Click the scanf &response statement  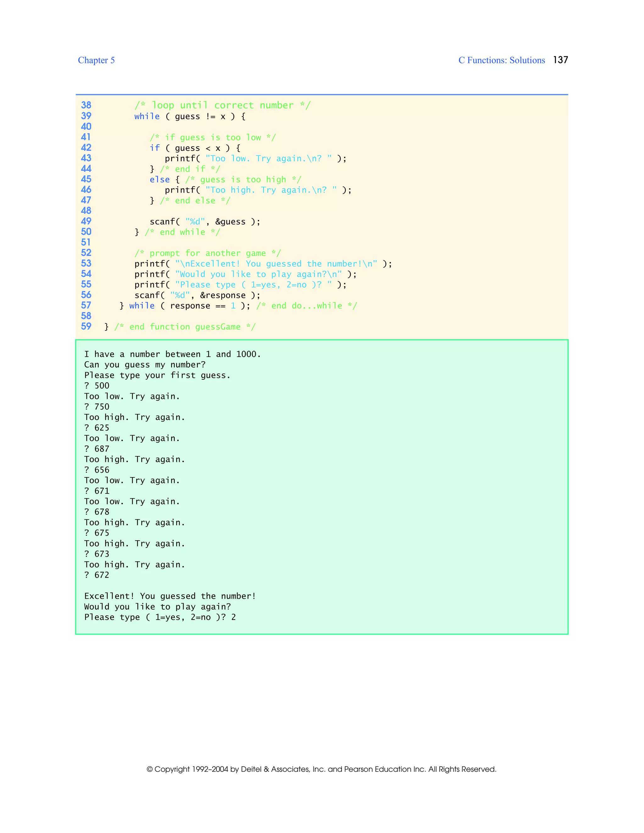pos(197,295)
